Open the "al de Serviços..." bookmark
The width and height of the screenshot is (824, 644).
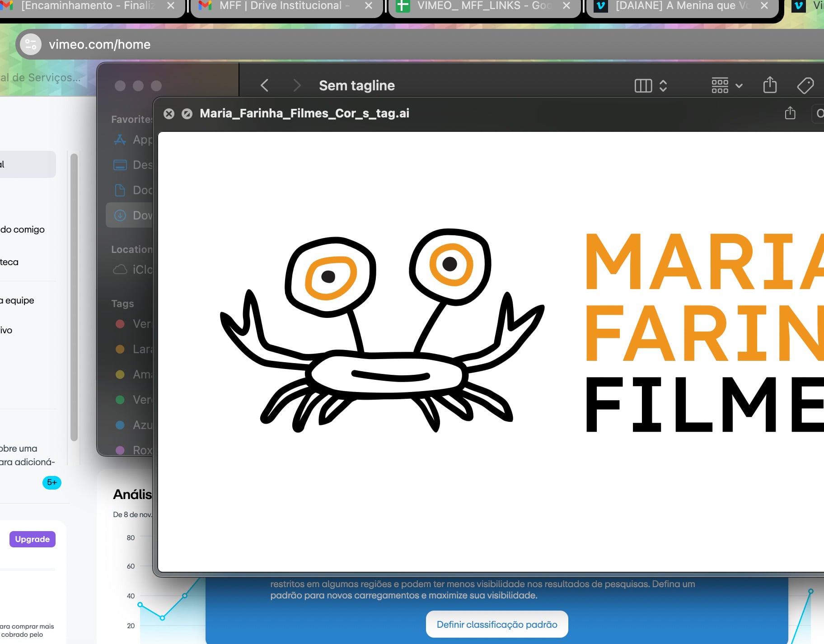41,78
